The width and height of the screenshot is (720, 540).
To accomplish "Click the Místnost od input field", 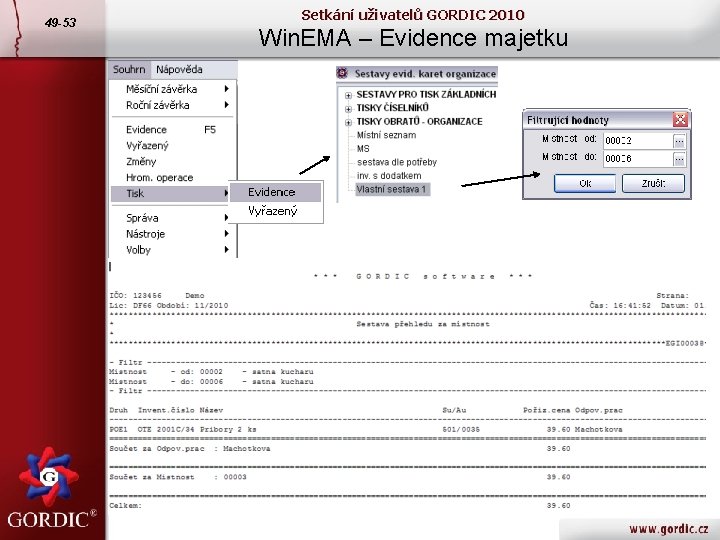I will pos(638,141).
